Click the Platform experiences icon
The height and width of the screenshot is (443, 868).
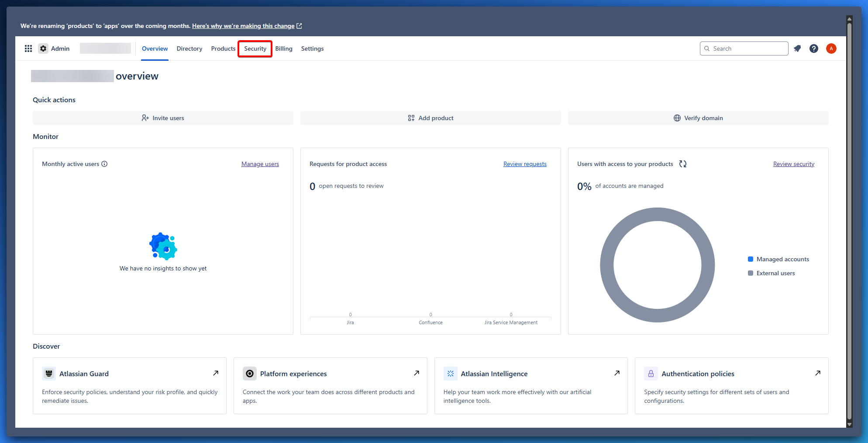[250, 374]
